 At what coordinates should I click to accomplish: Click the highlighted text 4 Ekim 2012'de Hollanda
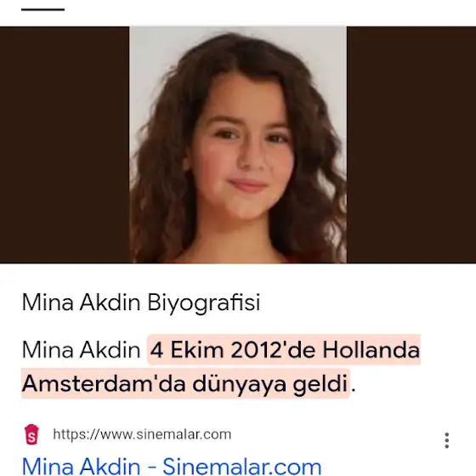tap(285, 350)
